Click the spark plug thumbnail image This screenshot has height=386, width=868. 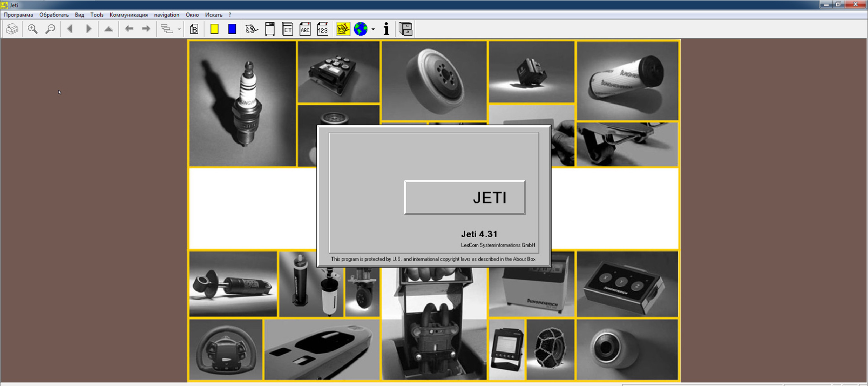(x=243, y=104)
